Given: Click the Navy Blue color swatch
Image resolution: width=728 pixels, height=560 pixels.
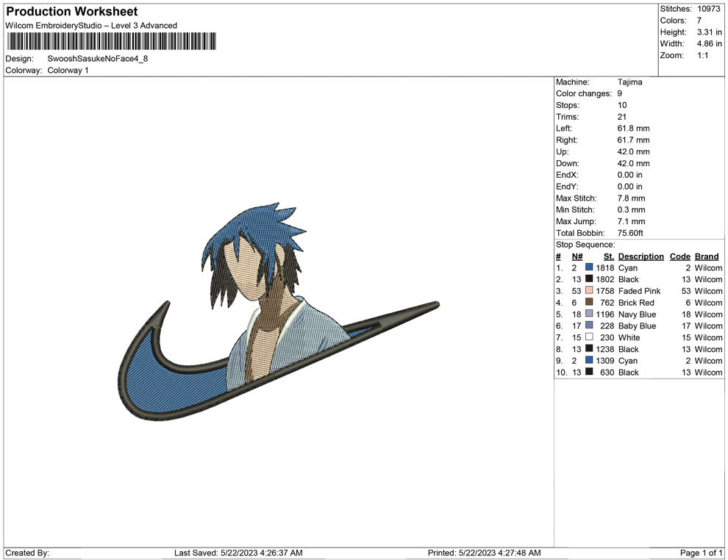Looking at the screenshot, I should pyautogui.click(x=589, y=315).
